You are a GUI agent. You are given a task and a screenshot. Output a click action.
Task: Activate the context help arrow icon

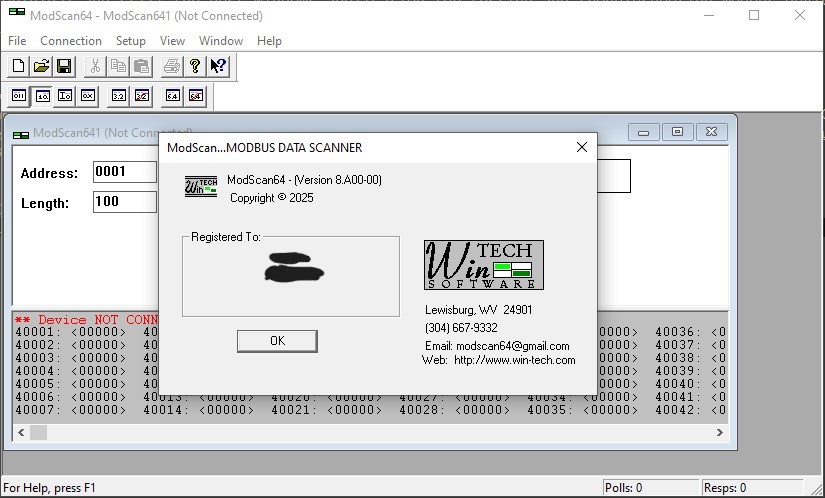(218, 66)
